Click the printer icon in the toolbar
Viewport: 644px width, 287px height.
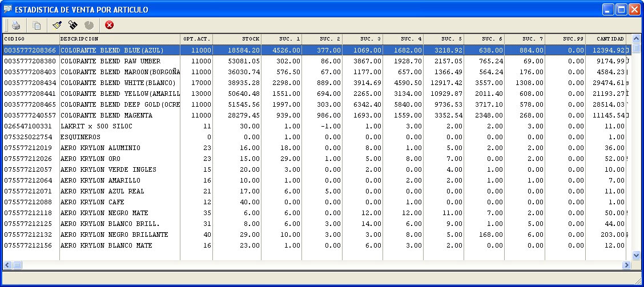(17, 25)
